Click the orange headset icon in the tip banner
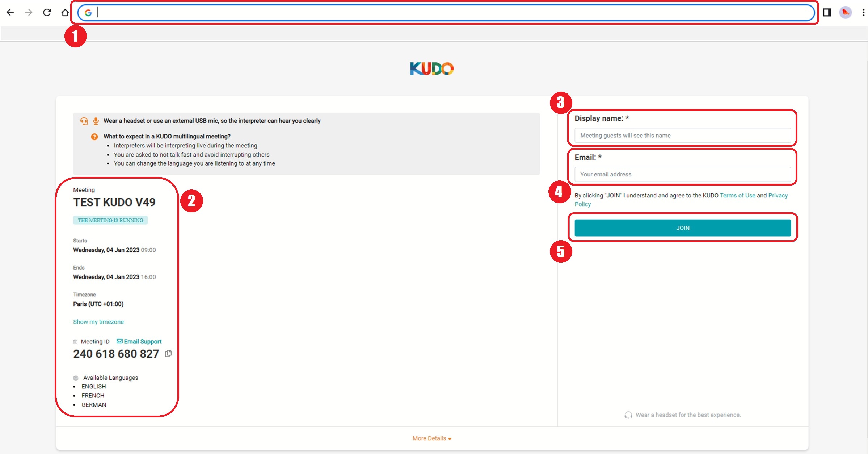The image size is (868, 454). tap(84, 121)
